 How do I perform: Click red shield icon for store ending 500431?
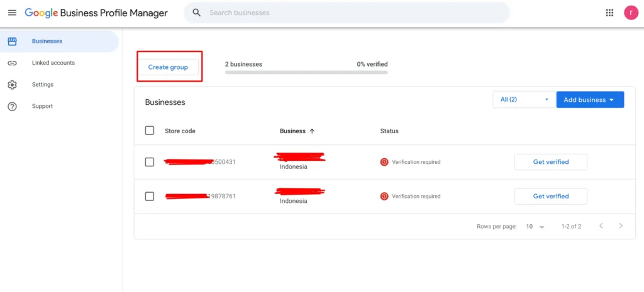coord(384,162)
